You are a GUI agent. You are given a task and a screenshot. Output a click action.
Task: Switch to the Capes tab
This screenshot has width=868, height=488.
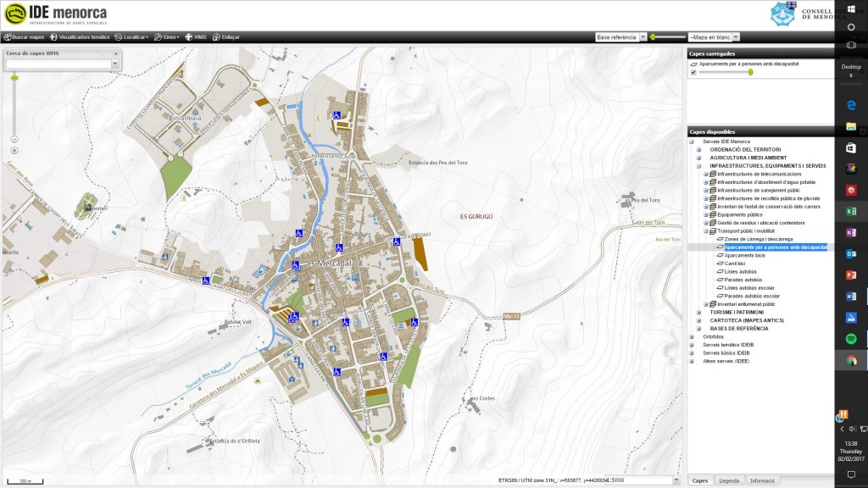coord(699,481)
